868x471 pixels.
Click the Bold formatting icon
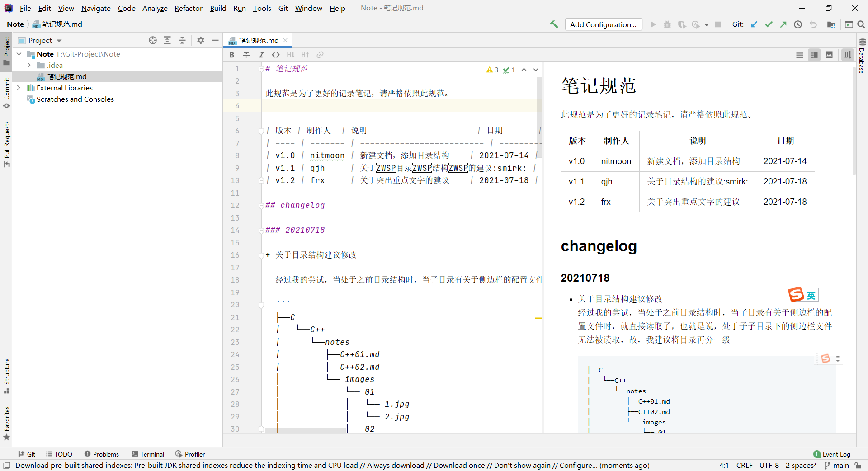[232, 55]
